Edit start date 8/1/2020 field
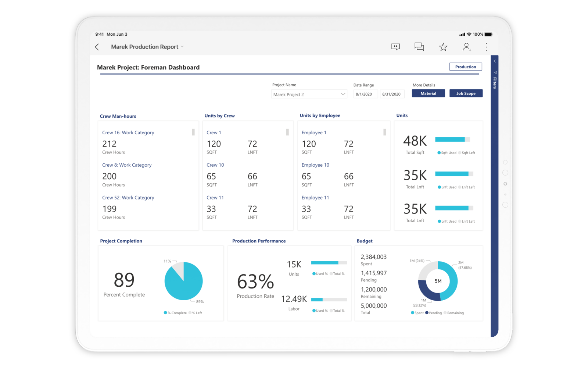Screen dimensions: 588x368 (x=365, y=94)
